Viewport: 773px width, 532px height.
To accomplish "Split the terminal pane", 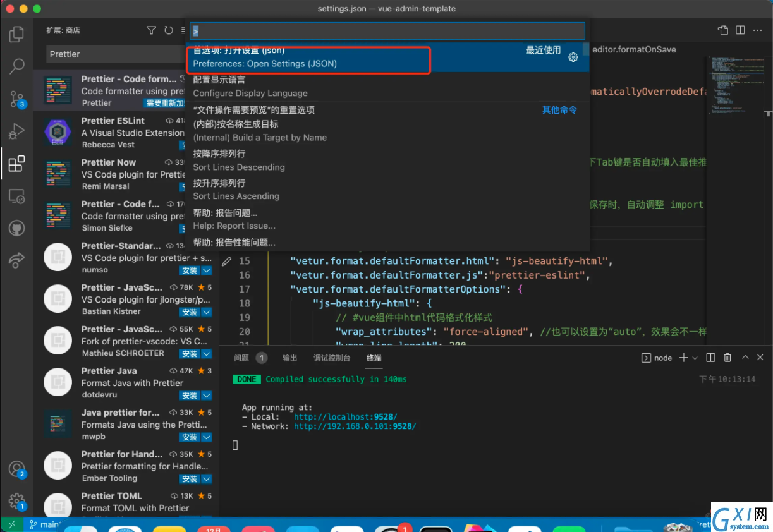I will pos(710,358).
